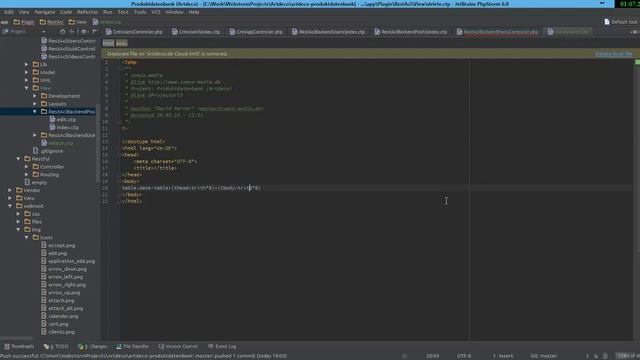The width and height of the screenshot is (640, 360).
Task: Select delete.ctp in project tree
Action: [57, 143]
